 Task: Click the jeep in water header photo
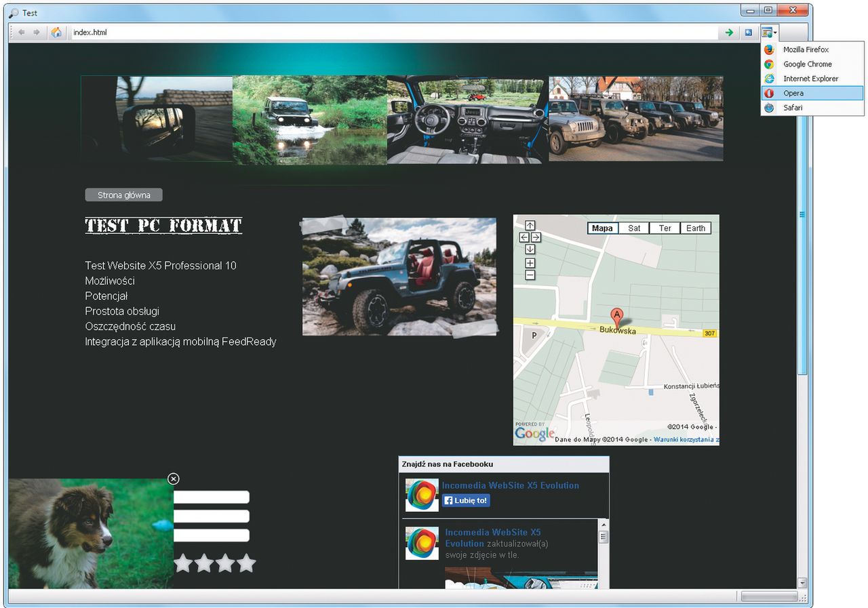[x=310, y=120]
